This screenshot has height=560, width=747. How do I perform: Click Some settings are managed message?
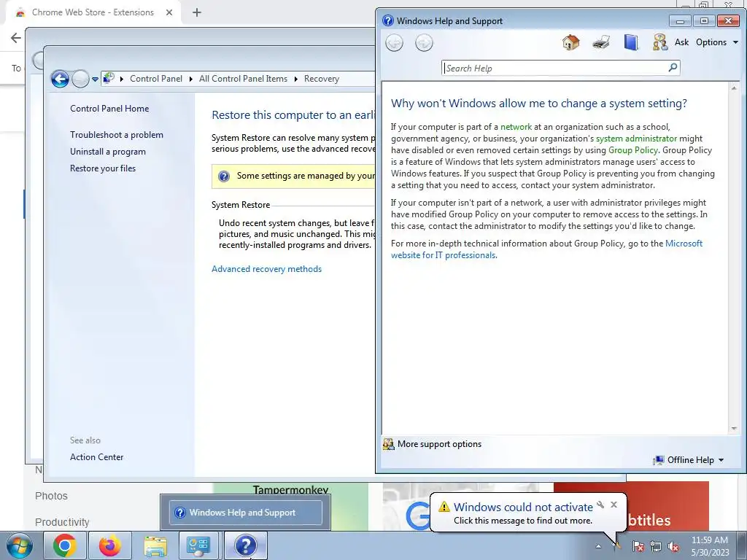point(306,176)
